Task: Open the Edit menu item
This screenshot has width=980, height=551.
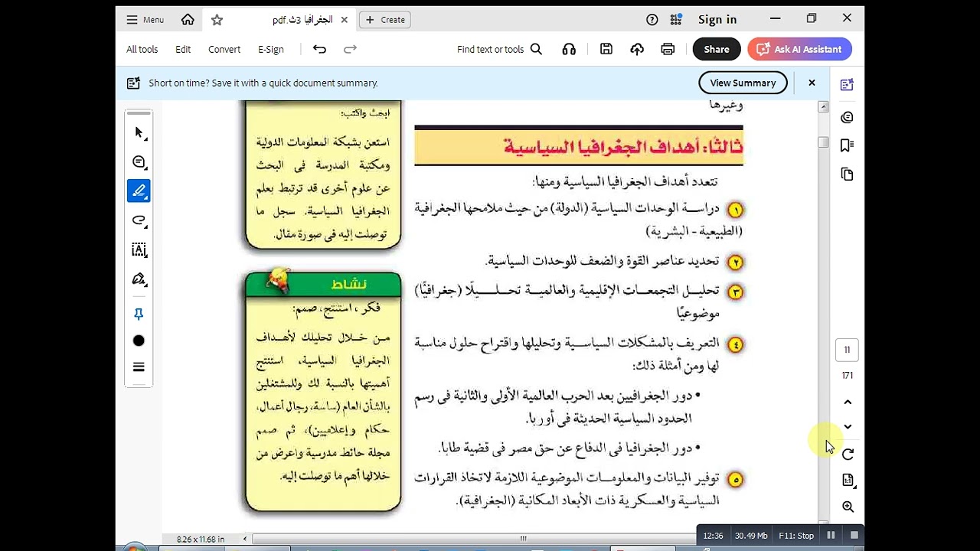Action: [183, 49]
